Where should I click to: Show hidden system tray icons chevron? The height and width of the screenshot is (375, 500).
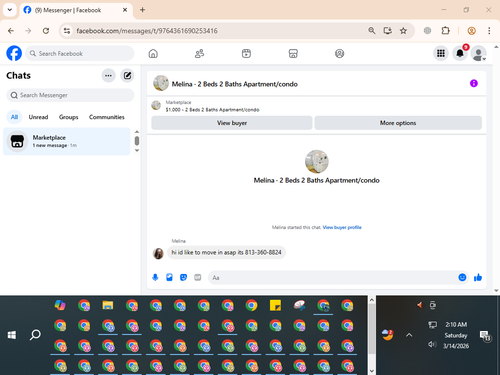(409, 335)
